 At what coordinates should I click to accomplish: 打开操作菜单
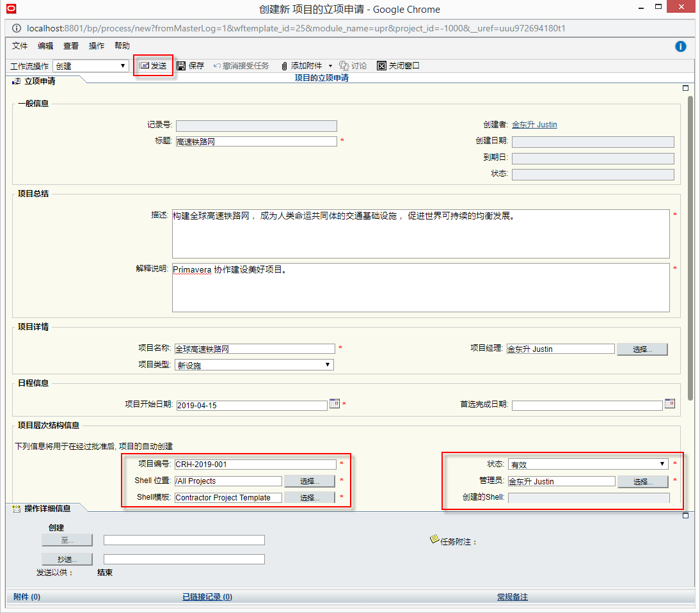(x=96, y=46)
